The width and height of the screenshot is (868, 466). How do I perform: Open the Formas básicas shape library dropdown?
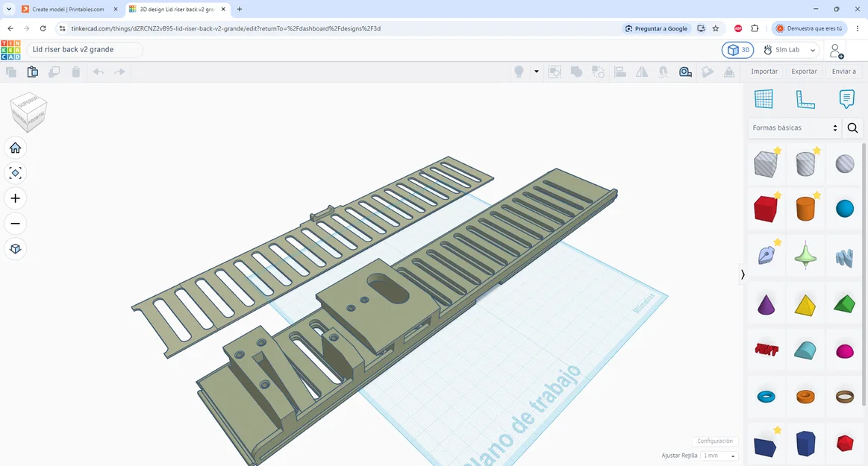(794, 127)
